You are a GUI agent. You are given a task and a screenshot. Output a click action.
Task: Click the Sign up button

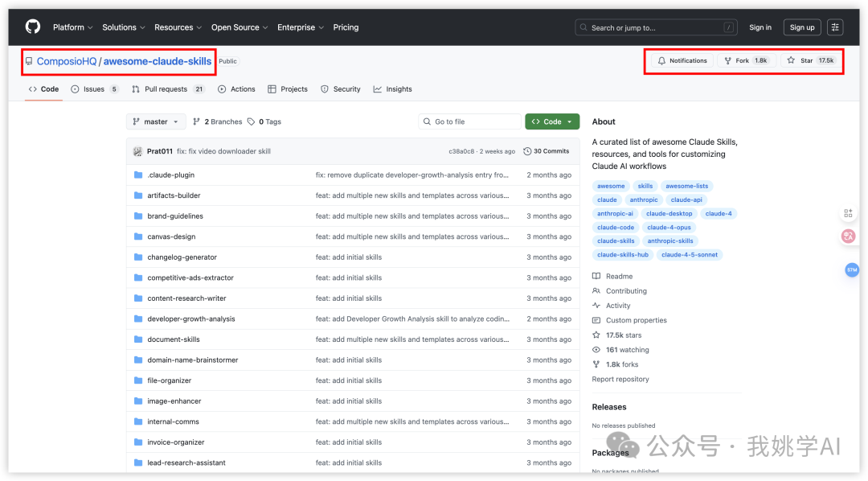point(802,27)
